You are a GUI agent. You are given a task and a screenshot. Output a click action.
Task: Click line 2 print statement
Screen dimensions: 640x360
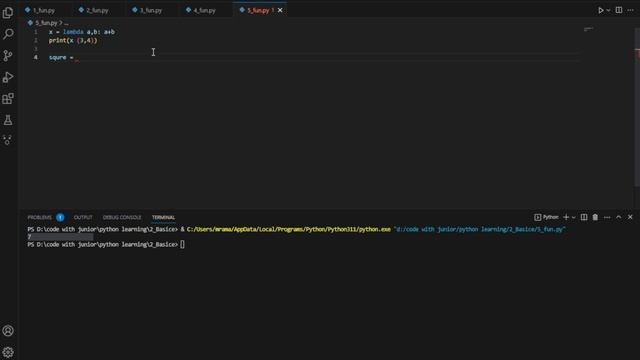coord(73,40)
